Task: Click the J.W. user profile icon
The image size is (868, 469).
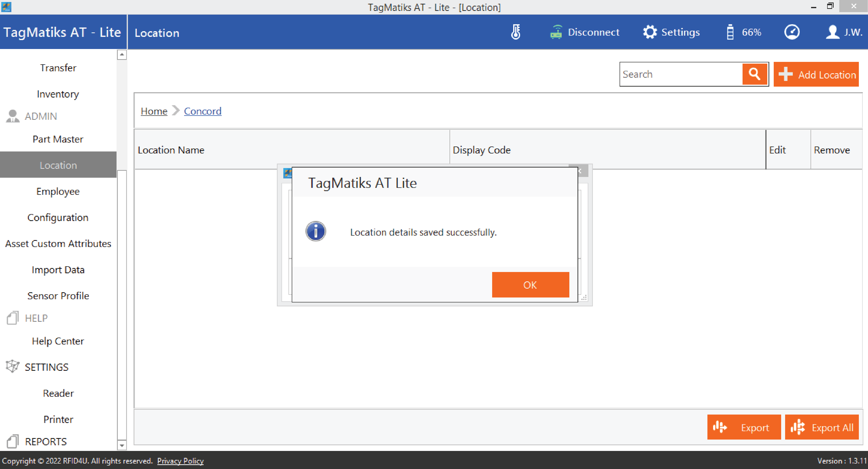Action: coord(832,32)
